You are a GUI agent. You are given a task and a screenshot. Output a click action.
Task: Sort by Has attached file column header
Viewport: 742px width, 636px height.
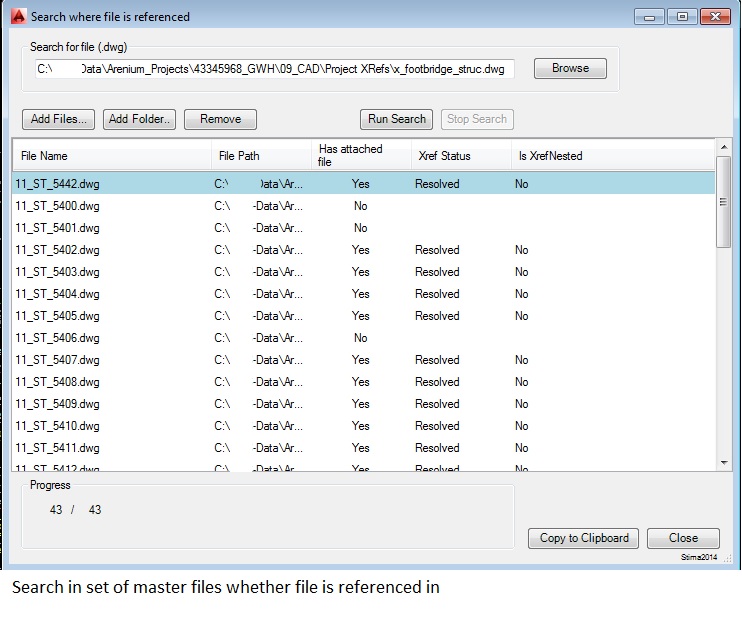pos(362,156)
